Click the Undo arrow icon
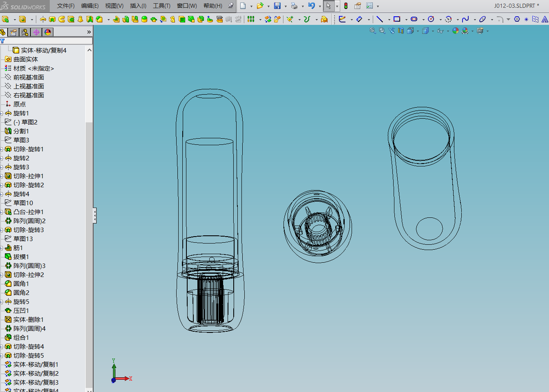The image size is (549, 392). (x=312, y=6)
